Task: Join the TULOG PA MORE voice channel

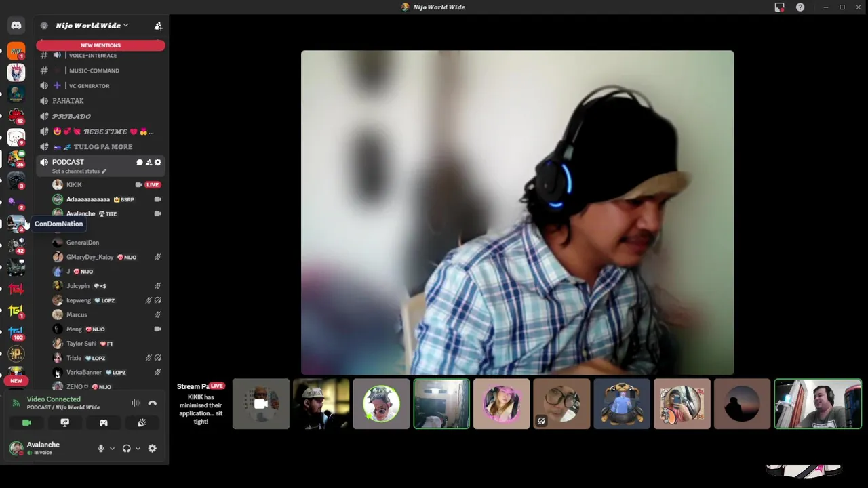Action: [100, 147]
